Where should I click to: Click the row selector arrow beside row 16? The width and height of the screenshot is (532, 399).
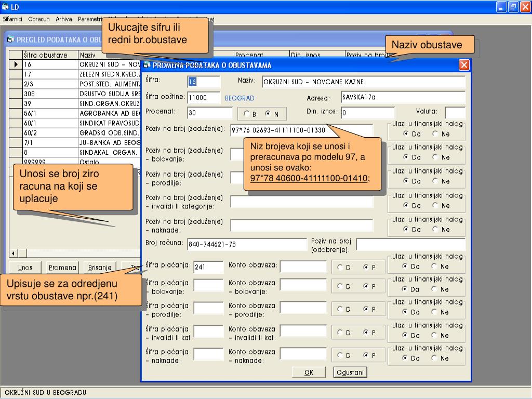[x=16, y=64]
